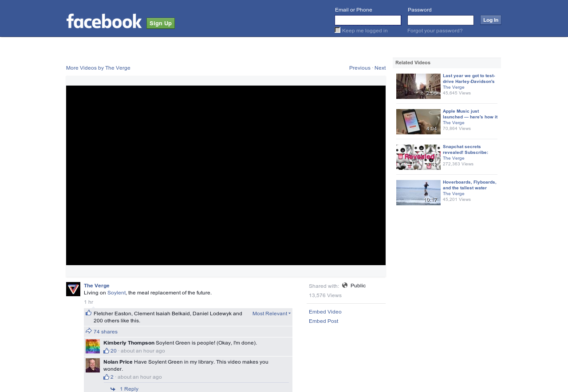Click Fletcher Easton's name in the likes
Screen dimensions: 568x392
click(x=112, y=314)
